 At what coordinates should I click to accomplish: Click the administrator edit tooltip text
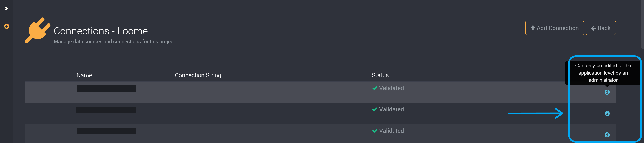point(603,73)
